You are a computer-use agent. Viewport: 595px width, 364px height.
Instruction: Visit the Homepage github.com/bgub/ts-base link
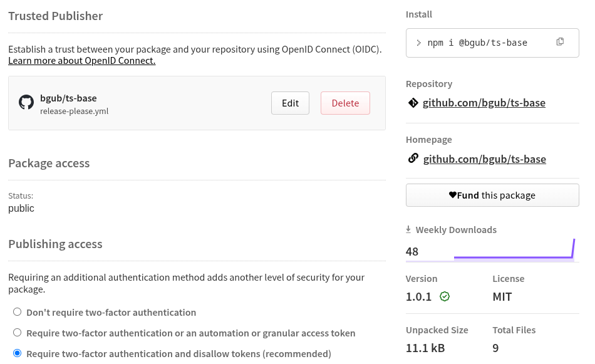tap(484, 159)
